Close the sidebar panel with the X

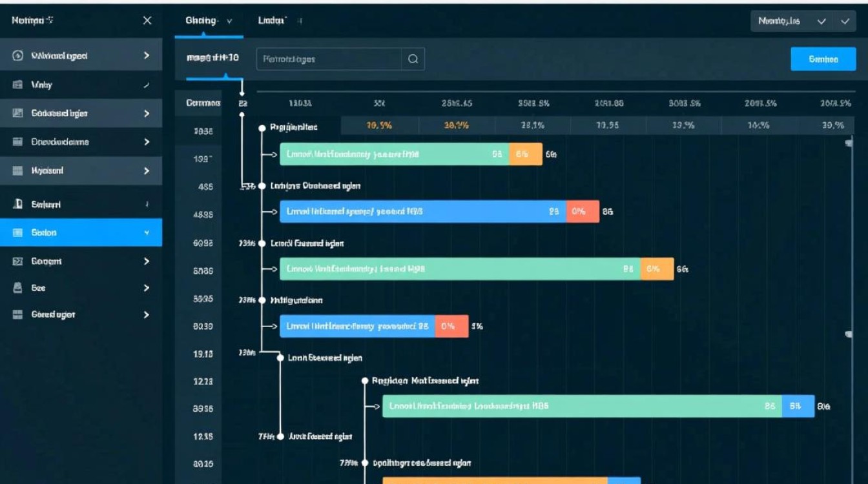(x=147, y=21)
